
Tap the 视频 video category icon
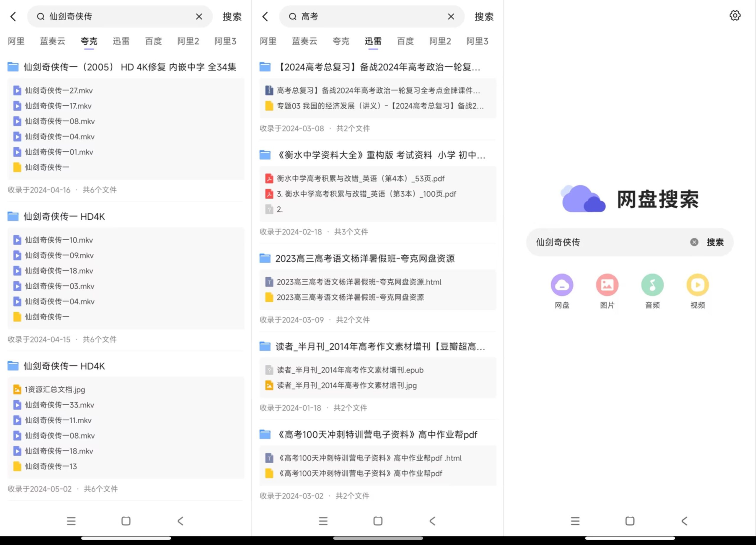[697, 285]
